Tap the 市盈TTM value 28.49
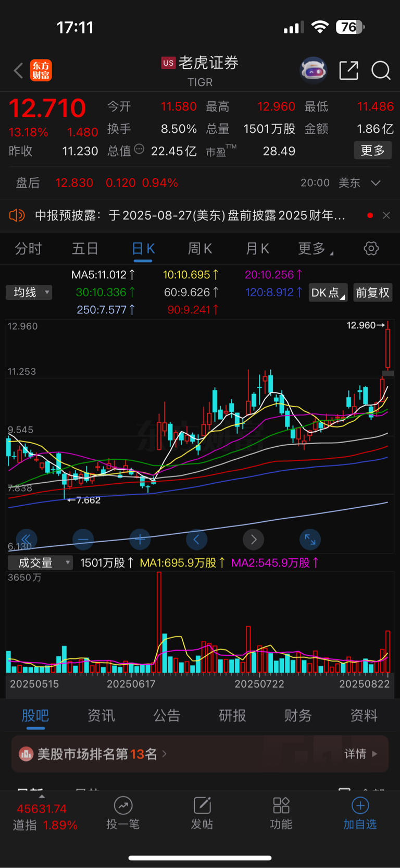The height and width of the screenshot is (868, 400). tap(279, 151)
